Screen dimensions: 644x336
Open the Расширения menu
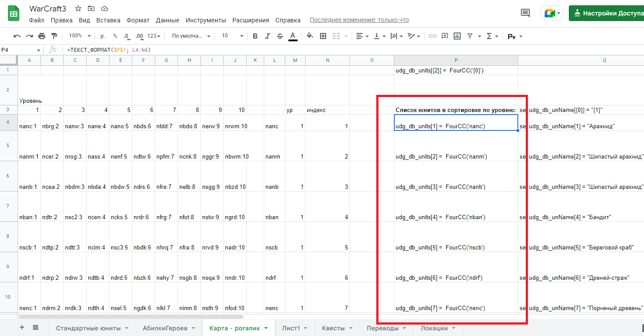[x=251, y=20]
